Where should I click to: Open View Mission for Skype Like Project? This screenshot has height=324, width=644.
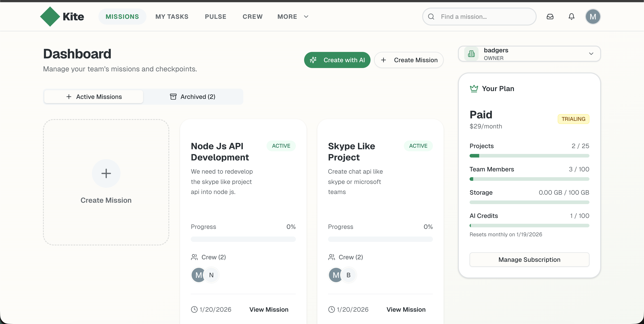[406, 309]
